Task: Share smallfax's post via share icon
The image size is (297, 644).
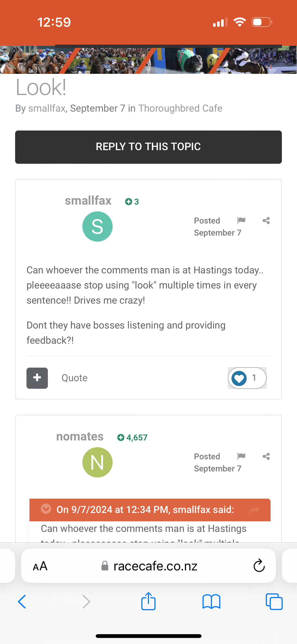Action: [x=266, y=221]
